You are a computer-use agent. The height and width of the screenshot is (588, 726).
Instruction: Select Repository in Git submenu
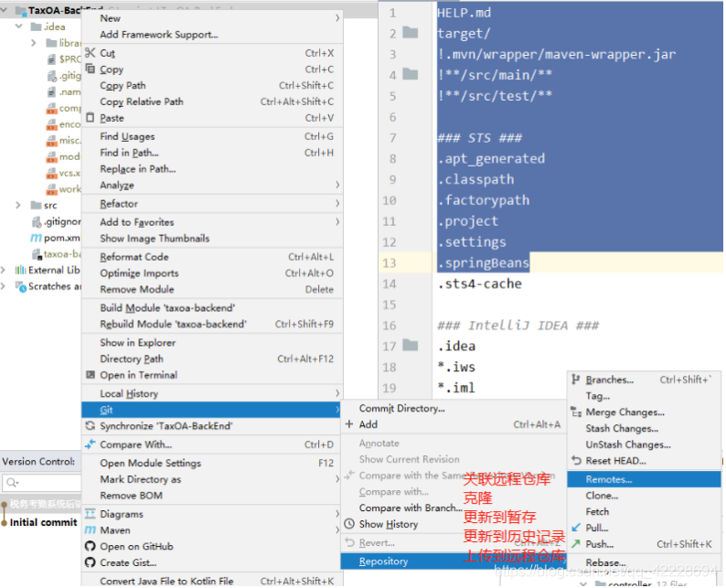[x=454, y=561]
